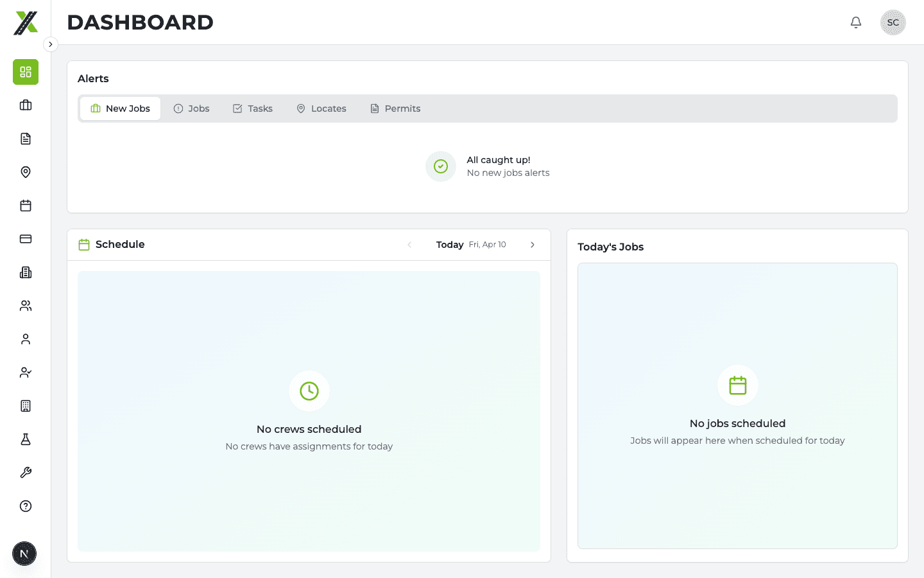924x578 pixels.
Task: Expand the sidebar with the chevron toggle
Action: 51,44
